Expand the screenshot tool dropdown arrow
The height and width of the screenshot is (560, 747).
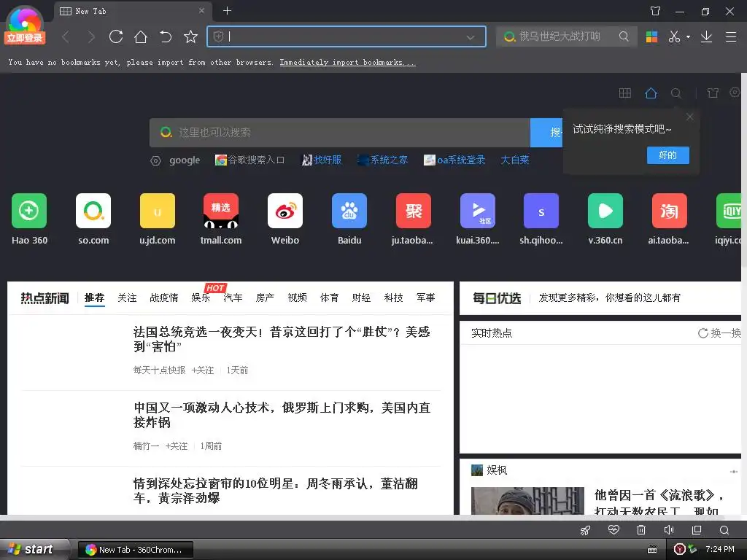point(688,36)
